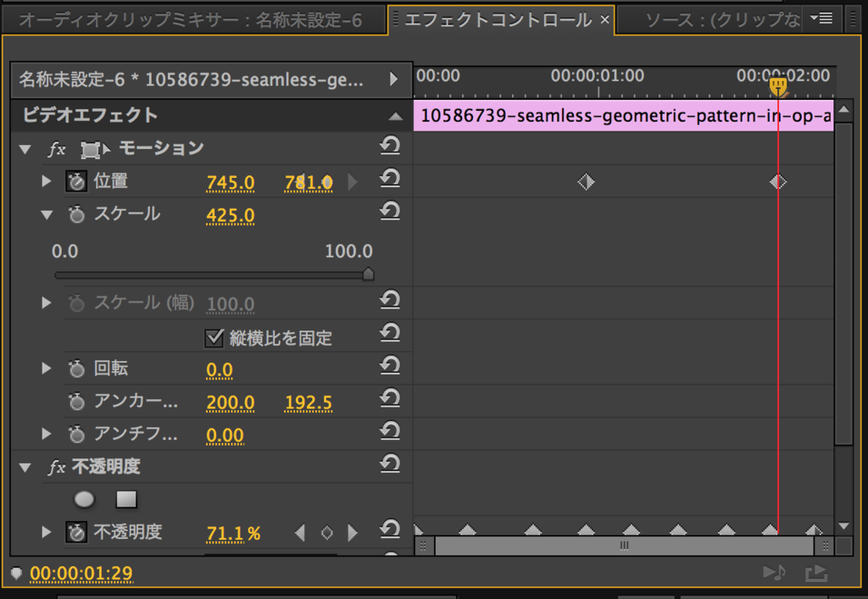
Task: Reset the 回転 parameter
Action: [x=390, y=366]
